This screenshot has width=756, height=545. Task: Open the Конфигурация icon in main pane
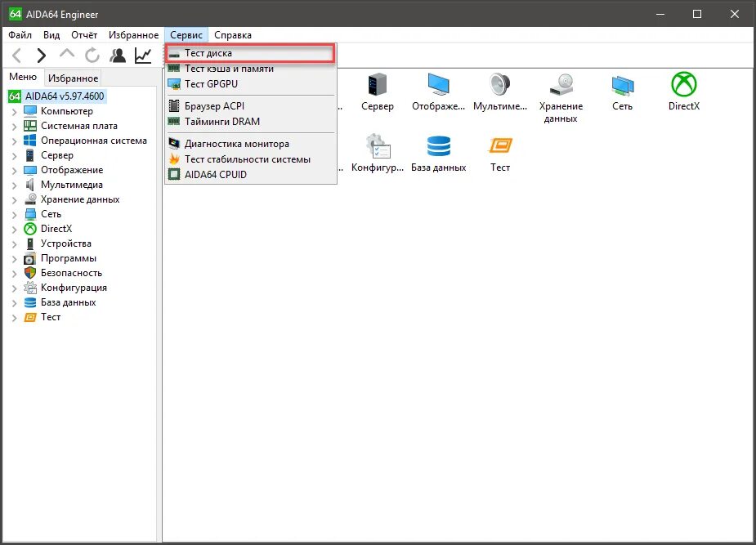coord(378,146)
